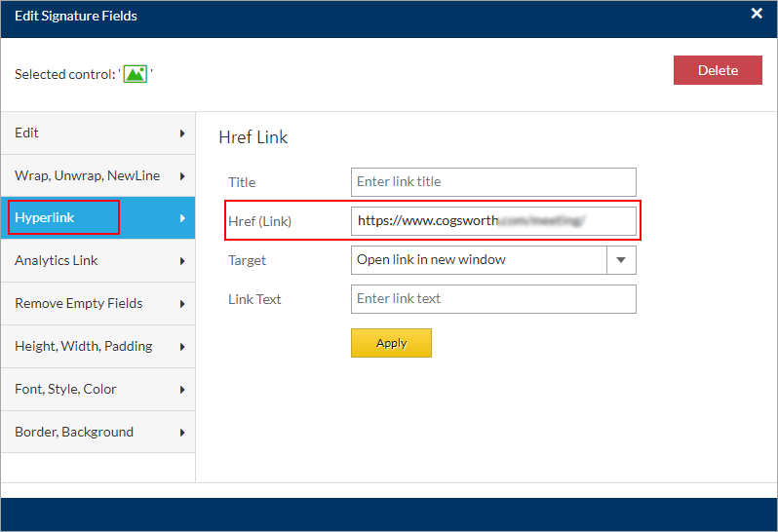Click the Href (Link) URL field
The height and width of the screenshot is (532, 778).
(x=493, y=221)
